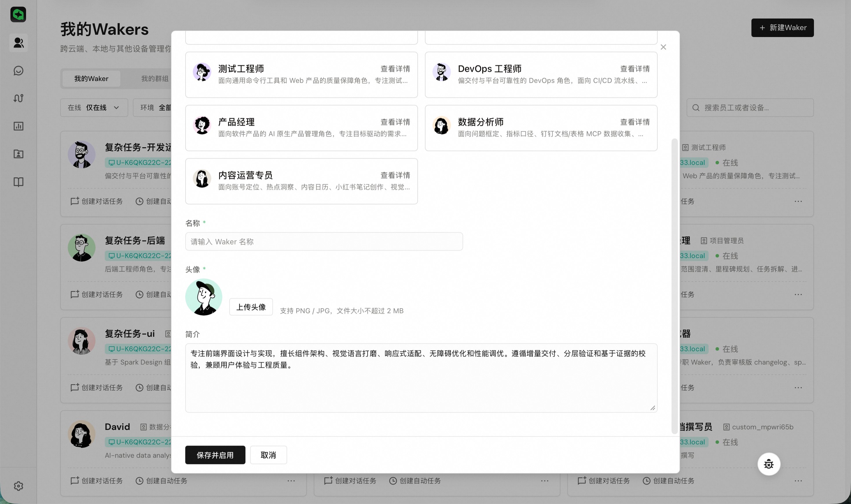
Task: Click 创建对话任务 in bottom right card
Action: [604, 481]
